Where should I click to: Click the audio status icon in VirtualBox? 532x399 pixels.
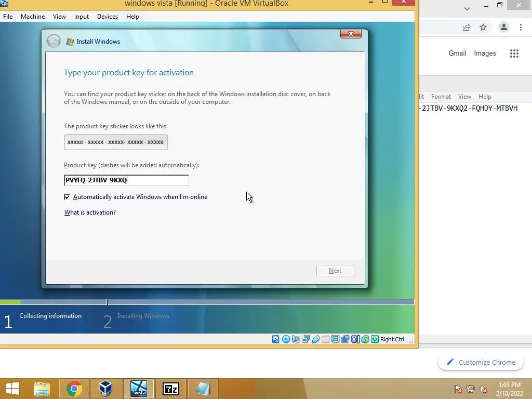tap(296, 339)
